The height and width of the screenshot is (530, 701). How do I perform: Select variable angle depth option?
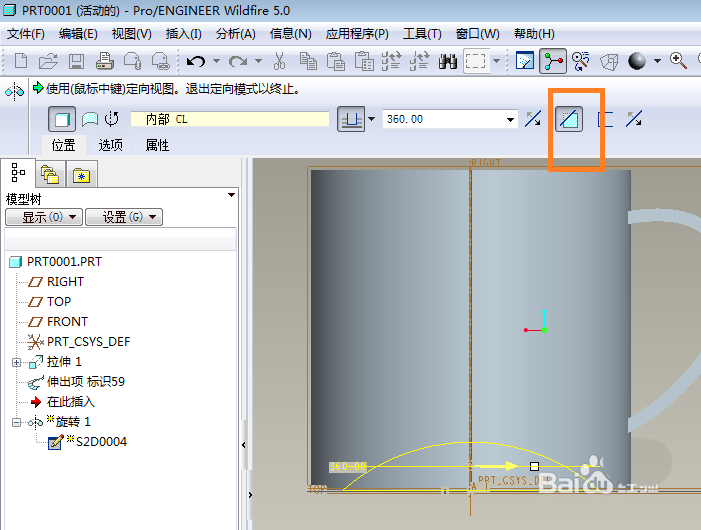click(x=351, y=119)
